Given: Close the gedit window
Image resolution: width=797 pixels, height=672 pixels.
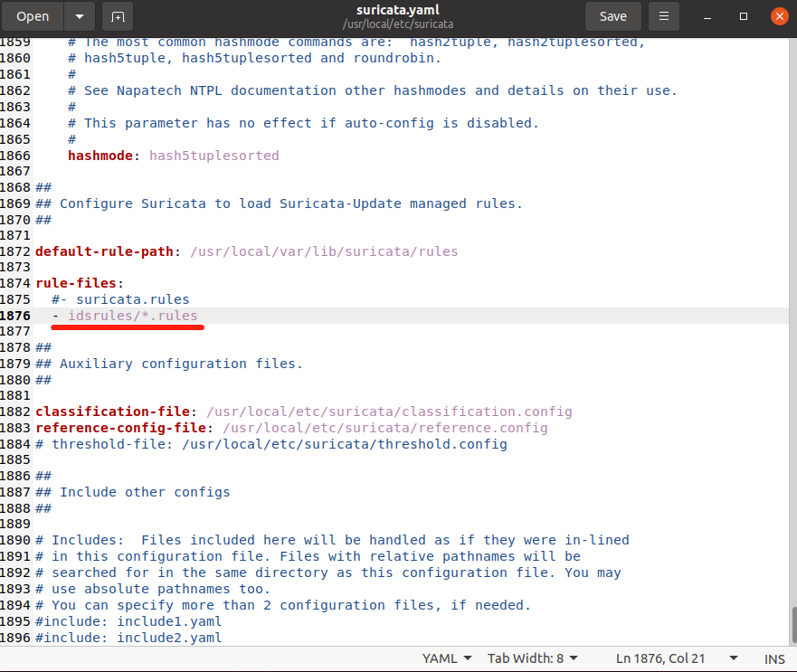Looking at the screenshot, I should pyautogui.click(x=779, y=16).
